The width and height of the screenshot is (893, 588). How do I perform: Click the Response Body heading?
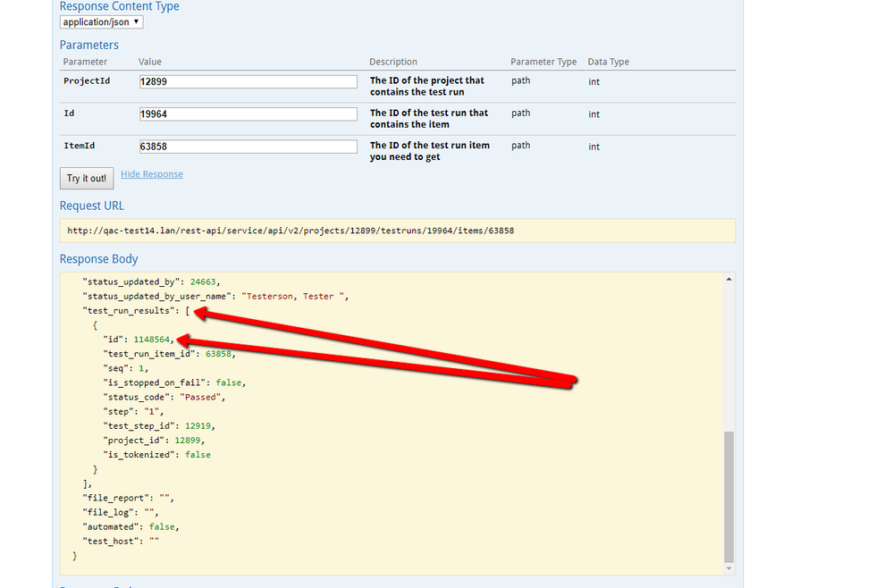[98, 259]
